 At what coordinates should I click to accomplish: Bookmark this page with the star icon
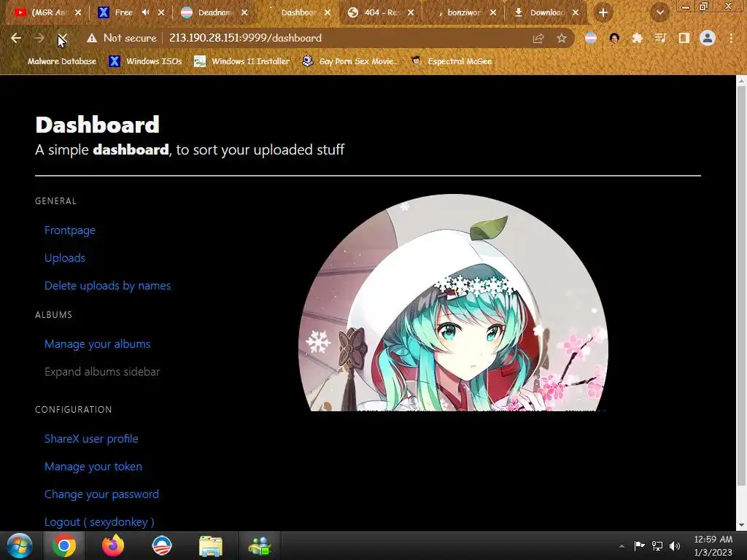click(562, 38)
